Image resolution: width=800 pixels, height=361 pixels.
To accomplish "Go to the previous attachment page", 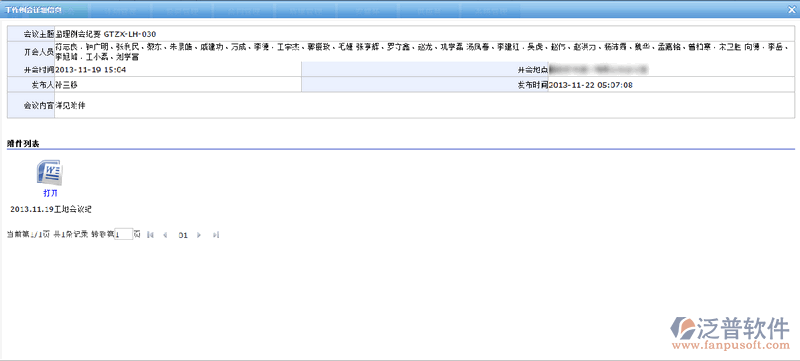I will [x=165, y=235].
